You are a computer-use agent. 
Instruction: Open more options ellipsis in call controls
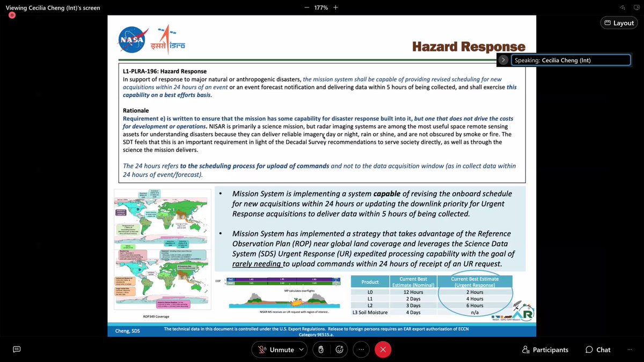coord(361,350)
